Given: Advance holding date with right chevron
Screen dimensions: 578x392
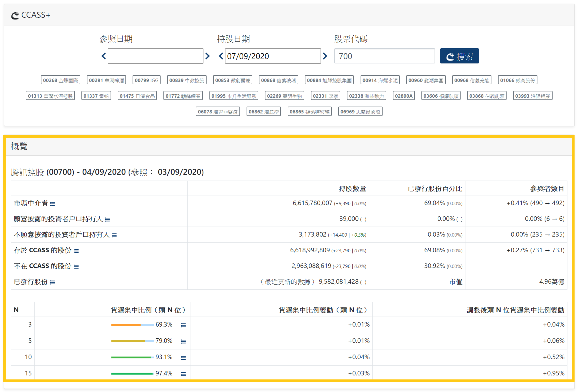Looking at the screenshot, I should click(325, 56).
